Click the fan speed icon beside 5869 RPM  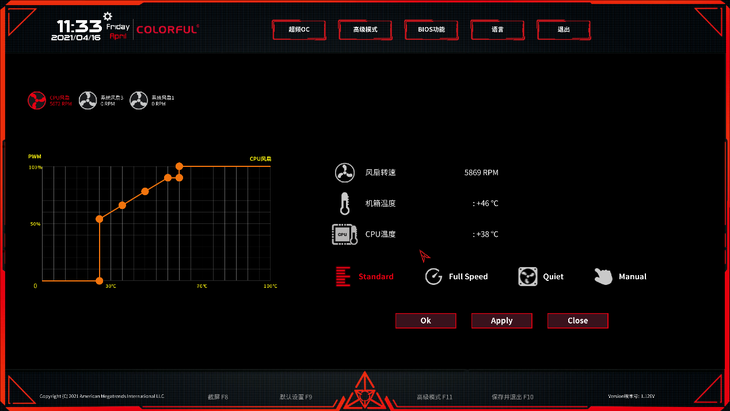pos(345,173)
